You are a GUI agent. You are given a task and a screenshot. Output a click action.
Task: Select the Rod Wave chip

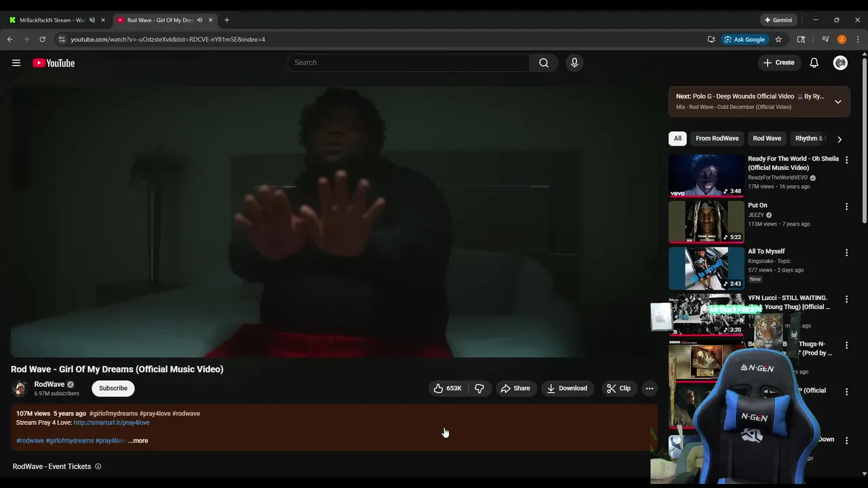point(767,138)
